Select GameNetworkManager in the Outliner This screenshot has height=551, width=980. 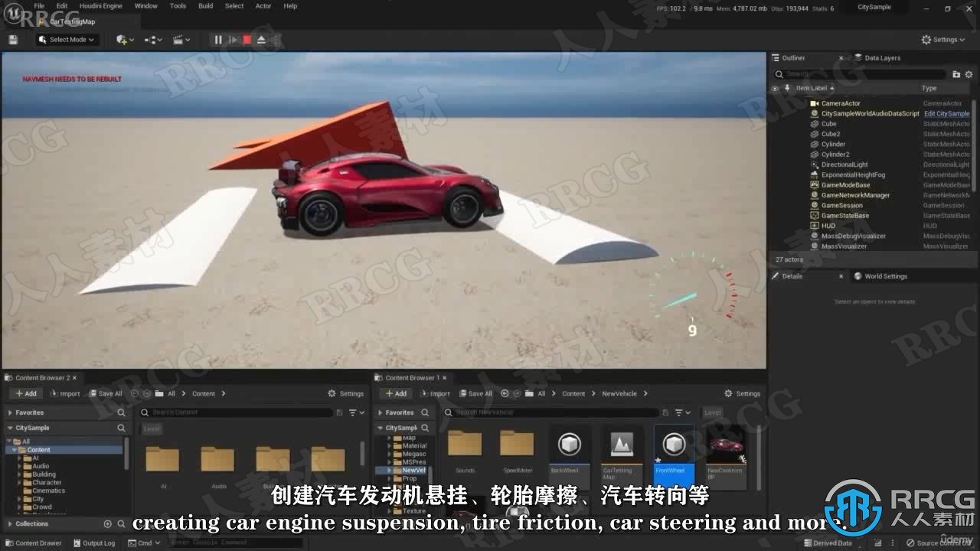[855, 195]
